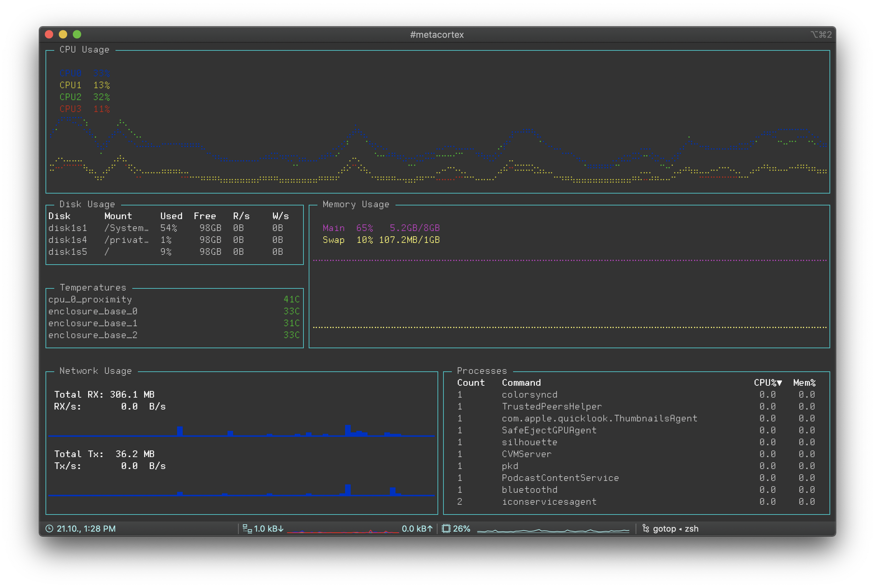Click the clock icon in status bar
This screenshot has width=875, height=588.
(49, 529)
